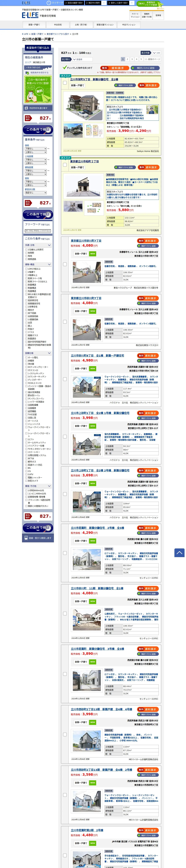
Task: Click the photo of 砂川町8丁目 listing
Action: tap(87, 387)
